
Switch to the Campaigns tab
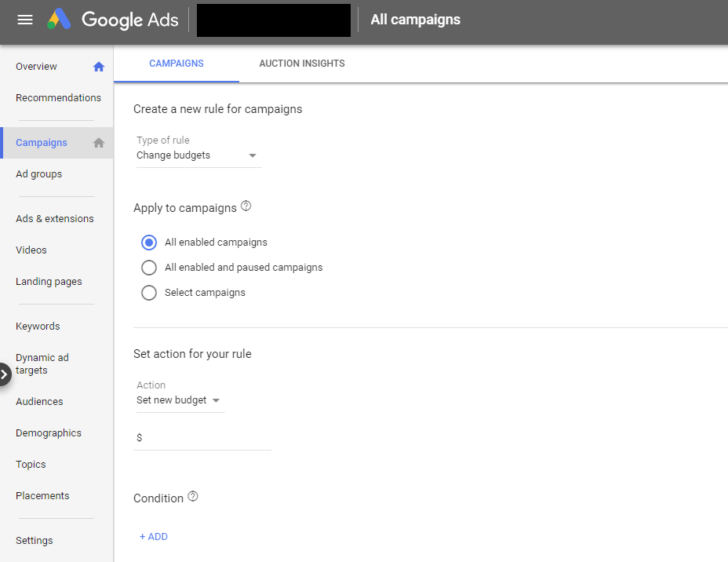(177, 63)
